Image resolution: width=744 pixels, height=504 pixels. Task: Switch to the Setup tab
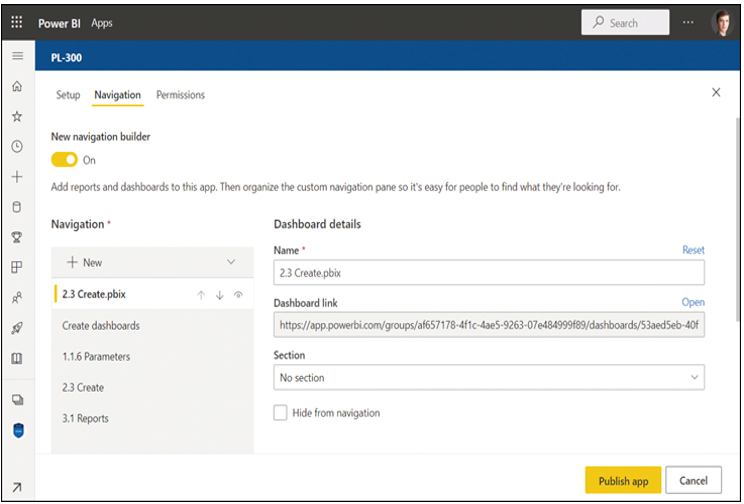coord(68,95)
